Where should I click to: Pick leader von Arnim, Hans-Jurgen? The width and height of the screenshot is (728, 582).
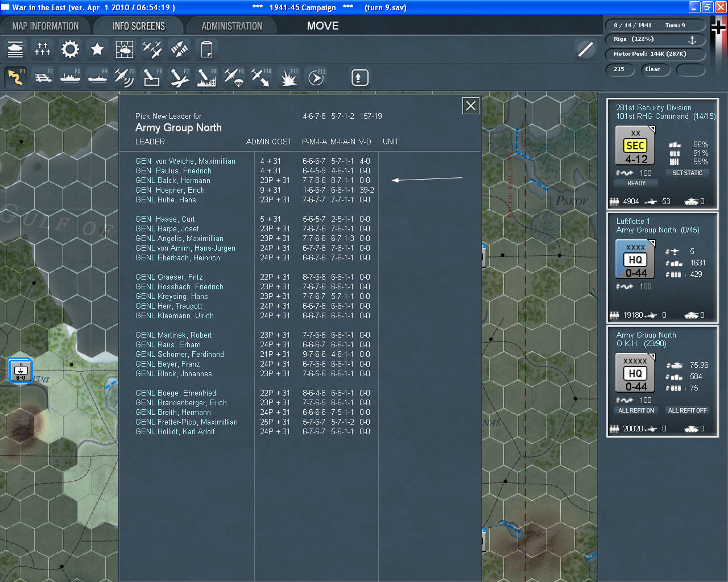pyautogui.click(x=185, y=248)
